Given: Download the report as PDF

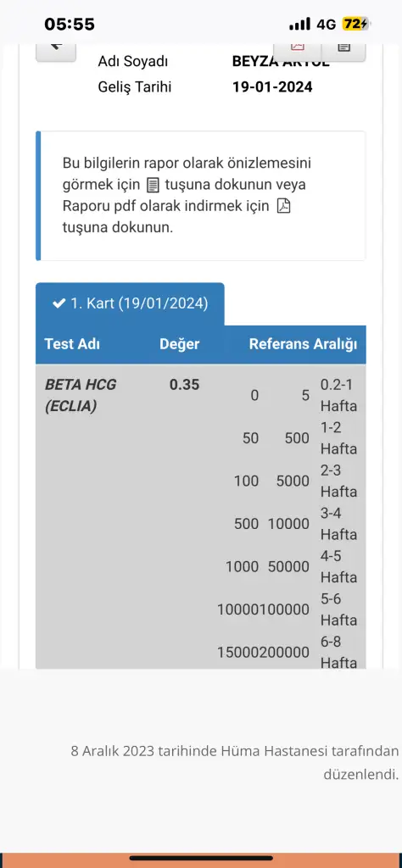Looking at the screenshot, I should pyautogui.click(x=298, y=52).
